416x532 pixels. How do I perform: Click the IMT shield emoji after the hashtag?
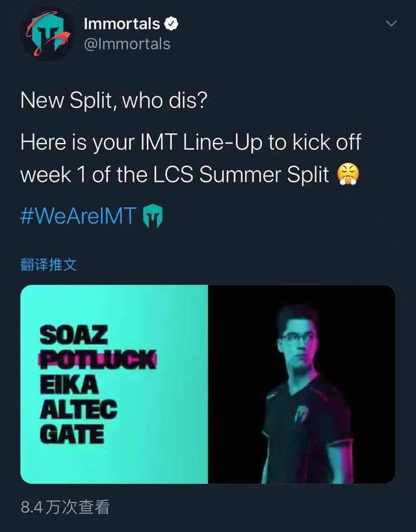[151, 215]
